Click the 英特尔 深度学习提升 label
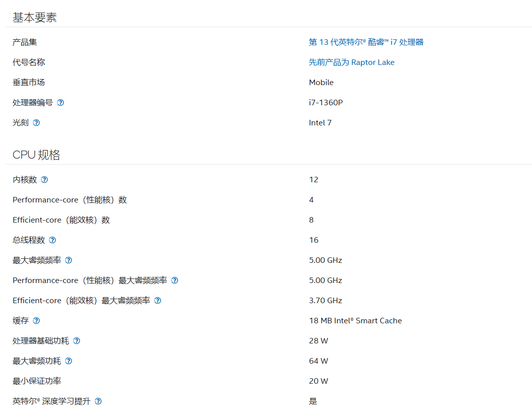This screenshot has width=532, height=420. click(x=51, y=401)
